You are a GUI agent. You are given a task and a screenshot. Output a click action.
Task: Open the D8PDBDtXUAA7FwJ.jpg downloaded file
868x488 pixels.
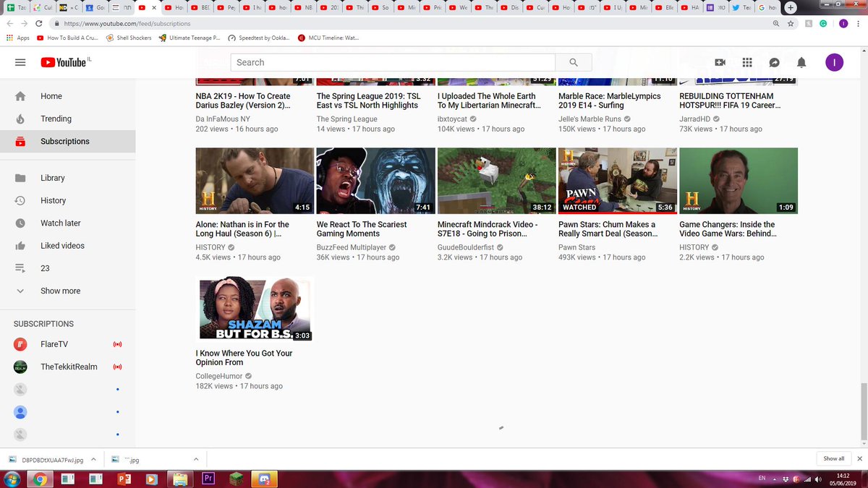[47, 459]
